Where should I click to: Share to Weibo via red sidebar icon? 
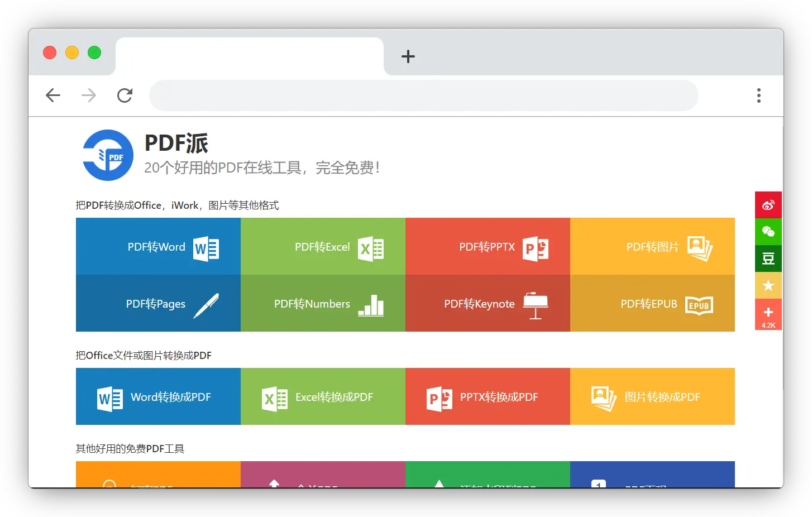pos(768,205)
